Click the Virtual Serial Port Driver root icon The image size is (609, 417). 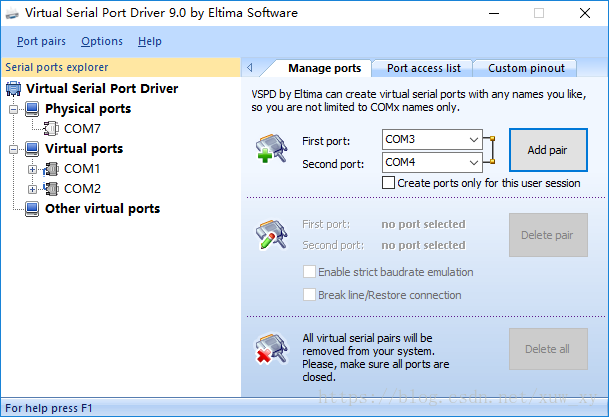point(14,89)
